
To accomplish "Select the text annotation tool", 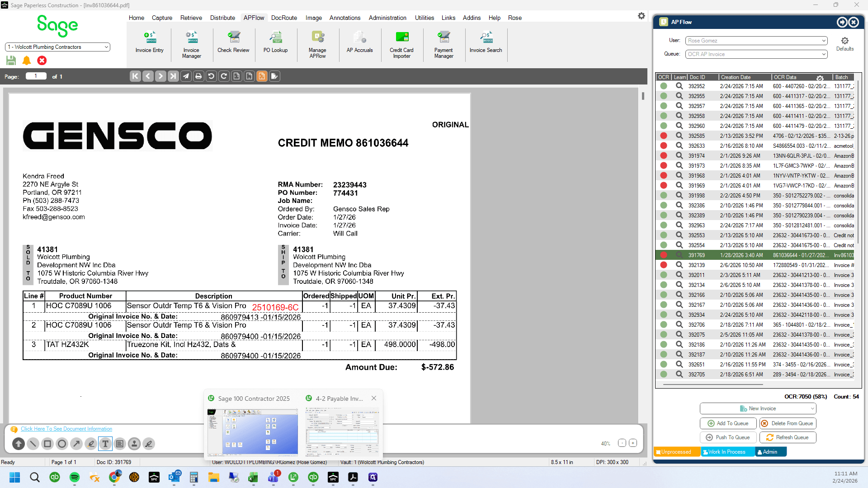I will pyautogui.click(x=105, y=444).
